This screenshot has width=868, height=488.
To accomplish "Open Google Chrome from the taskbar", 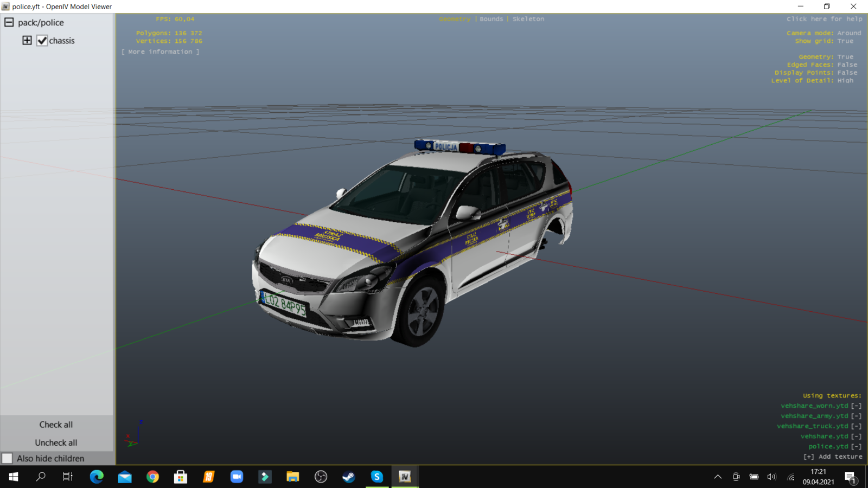I will click(x=152, y=477).
